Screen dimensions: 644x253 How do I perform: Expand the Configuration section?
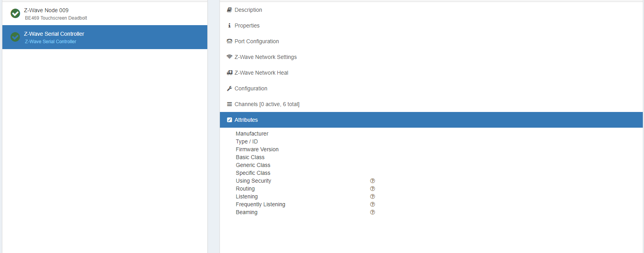[431, 88]
